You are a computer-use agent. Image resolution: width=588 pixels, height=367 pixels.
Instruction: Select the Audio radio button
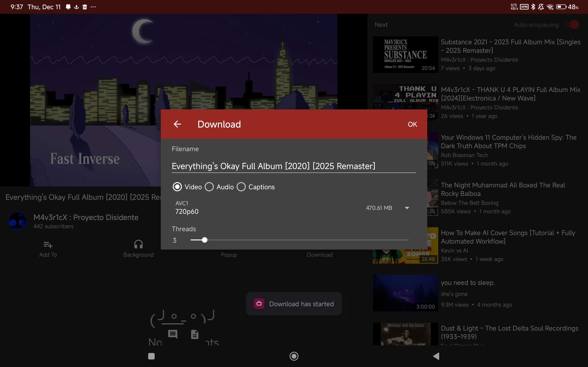click(x=209, y=187)
